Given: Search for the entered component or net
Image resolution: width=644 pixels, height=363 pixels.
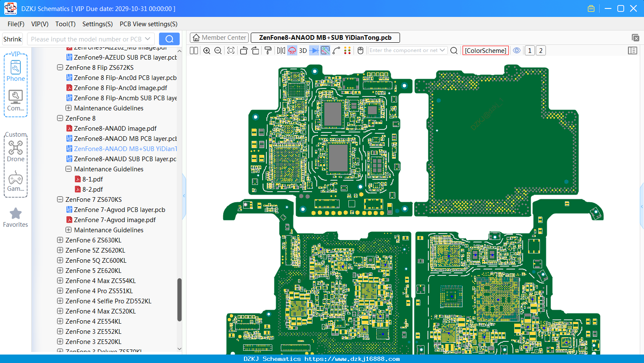Looking at the screenshot, I should point(454,51).
